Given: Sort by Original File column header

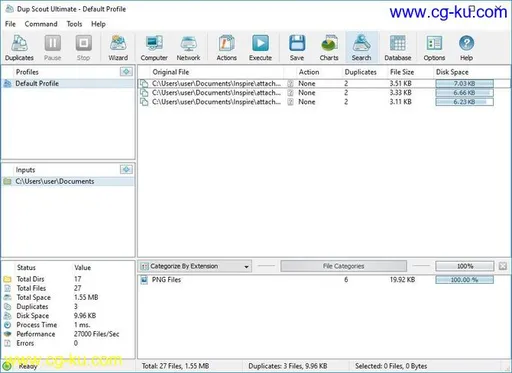Looking at the screenshot, I should [171, 72].
